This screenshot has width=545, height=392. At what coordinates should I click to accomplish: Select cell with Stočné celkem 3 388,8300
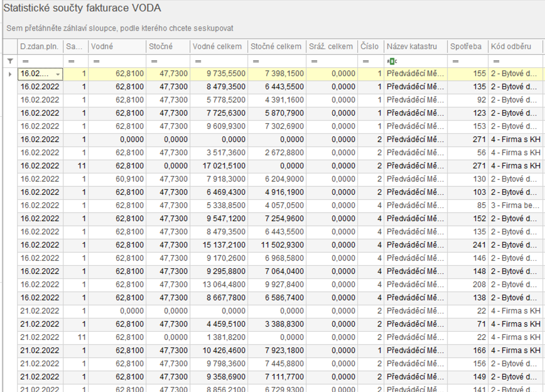[x=277, y=324]
